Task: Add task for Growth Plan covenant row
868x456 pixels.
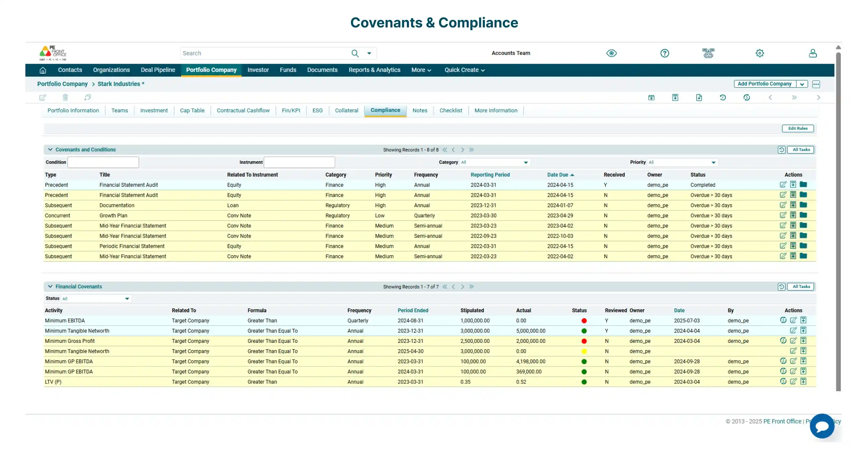Action: coord(793,215)
